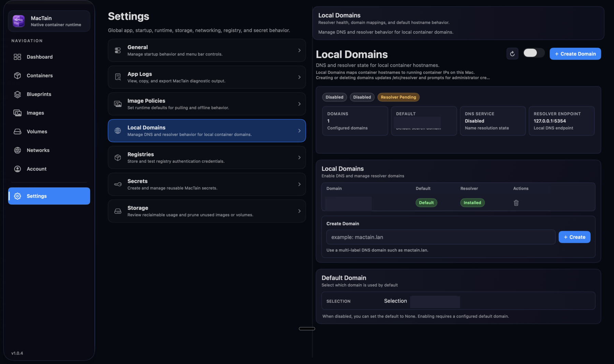Screen dimensions: 614x364
Task: Click the blue Create Domain button
Action: pos(575,54)
